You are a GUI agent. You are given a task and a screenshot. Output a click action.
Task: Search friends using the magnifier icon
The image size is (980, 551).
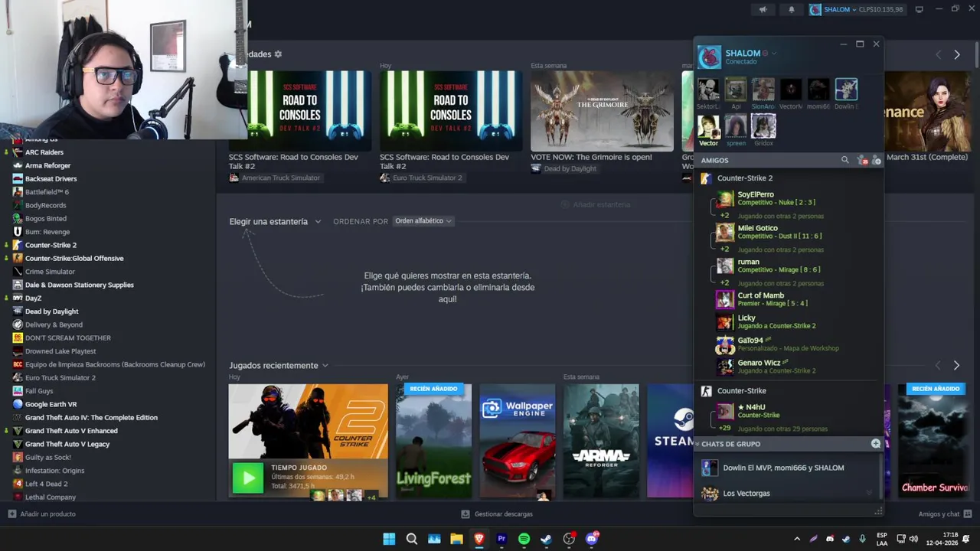point(845,160)
